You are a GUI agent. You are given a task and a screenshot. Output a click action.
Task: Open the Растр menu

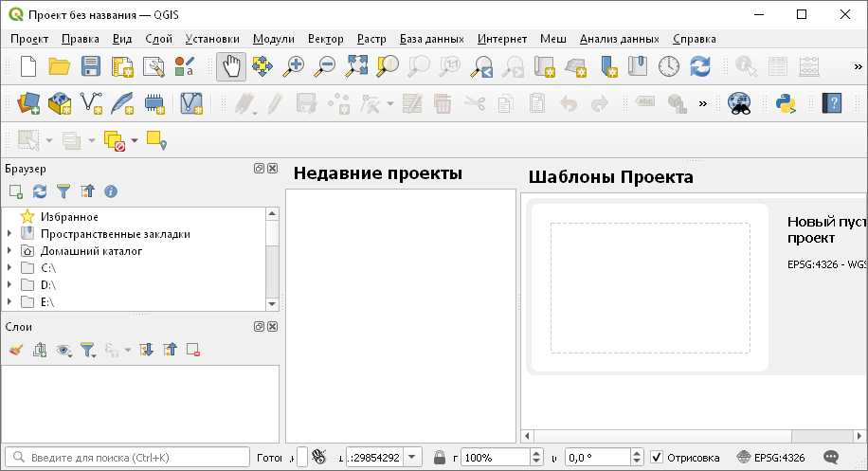(371, 39)
